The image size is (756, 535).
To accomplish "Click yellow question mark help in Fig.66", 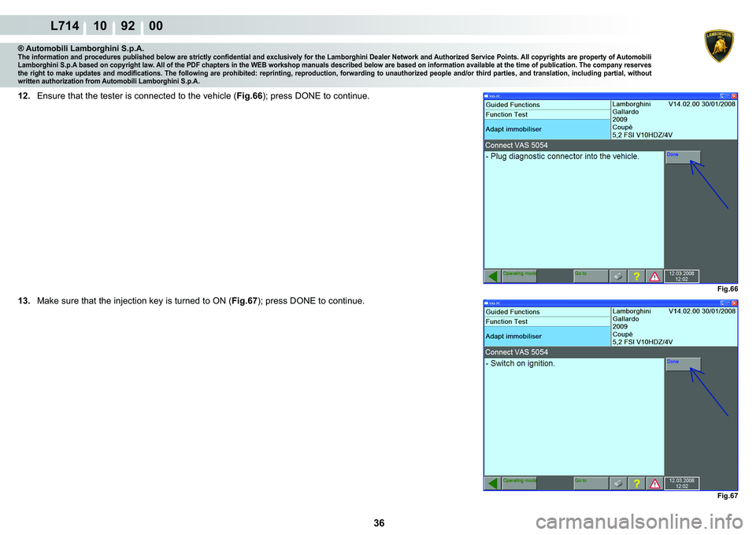I will (636, 276).
